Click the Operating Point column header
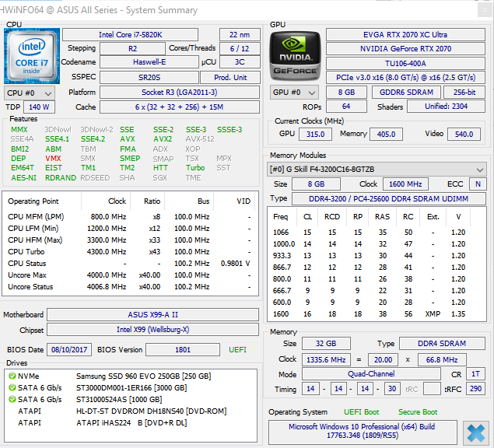The height and width of the screenshot is (448, 494). [x=42, y=201]
